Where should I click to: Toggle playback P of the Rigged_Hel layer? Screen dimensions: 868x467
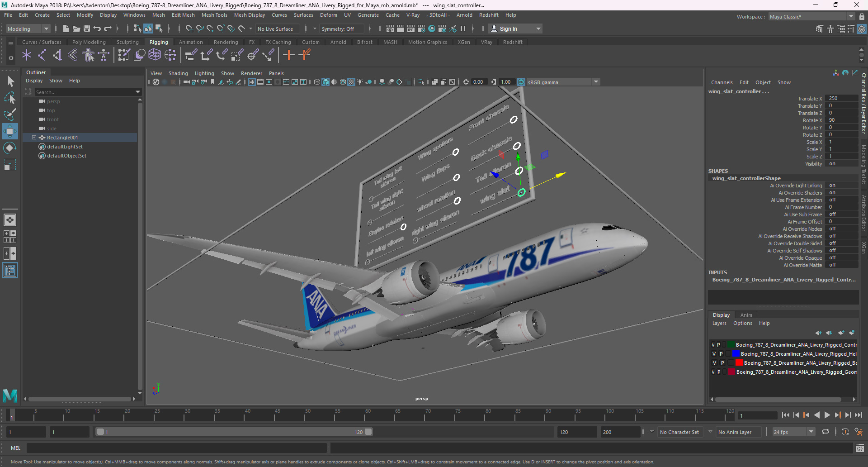[721, 354]
